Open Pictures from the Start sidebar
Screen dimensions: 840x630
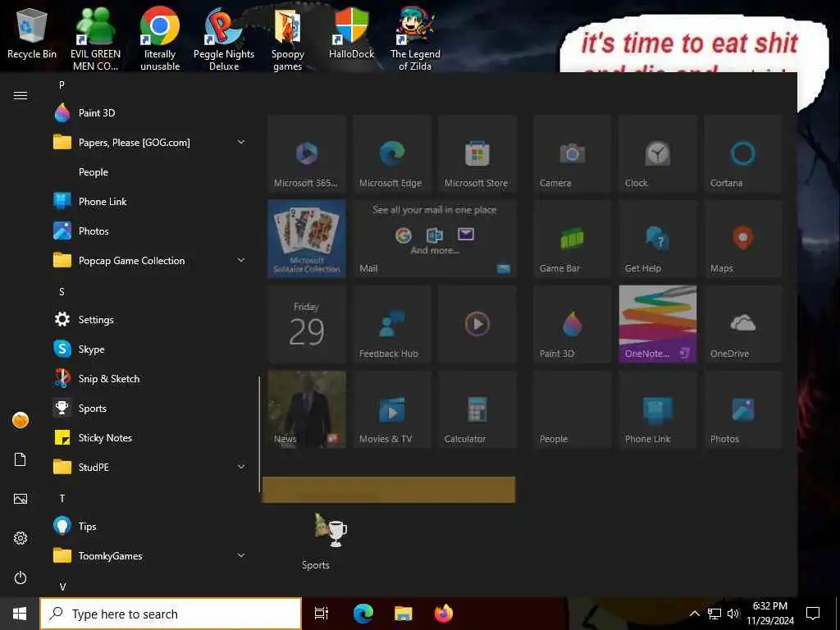click(21, 499)
